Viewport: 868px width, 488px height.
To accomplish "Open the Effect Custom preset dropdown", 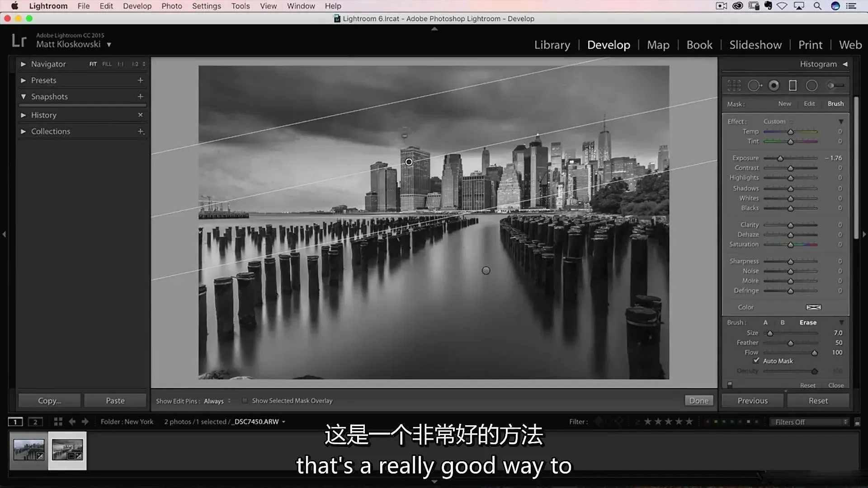I will (778, 122).
